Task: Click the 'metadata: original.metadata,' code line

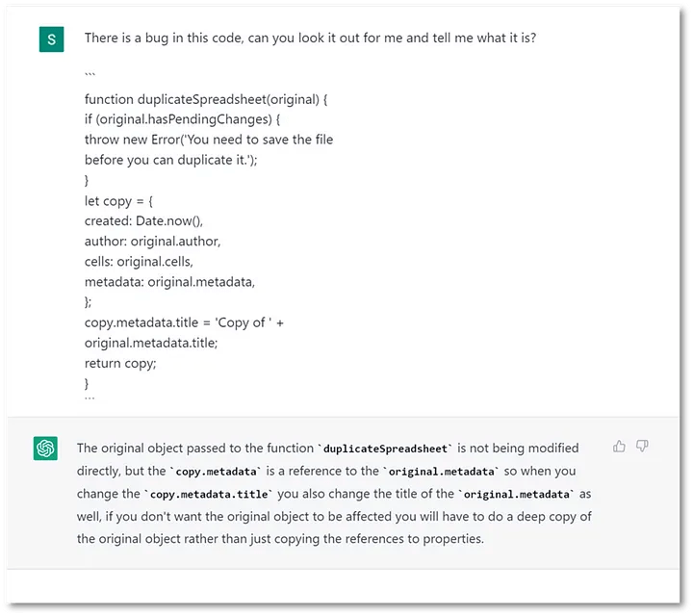Action: pos(169,282)
